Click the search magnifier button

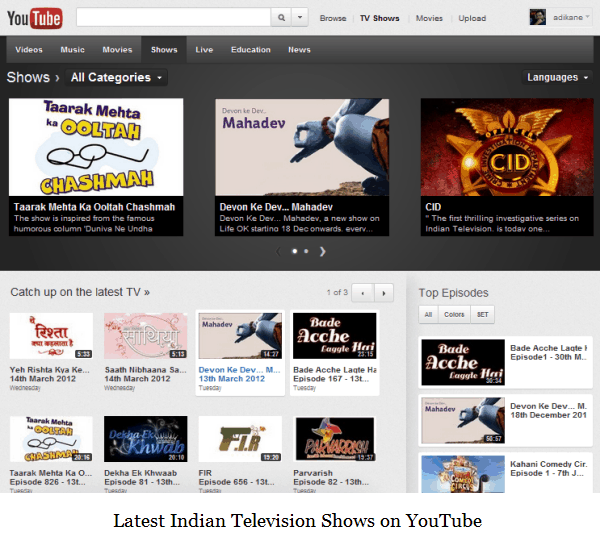[x=281, y=18]
